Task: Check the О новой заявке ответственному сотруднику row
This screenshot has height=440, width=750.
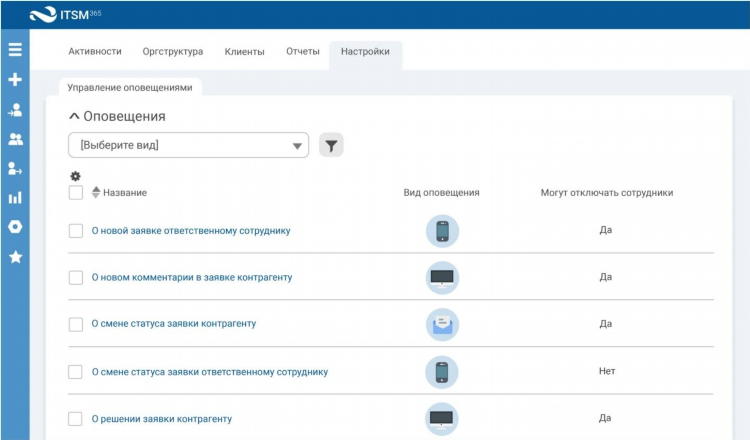Action: point(76,231)
